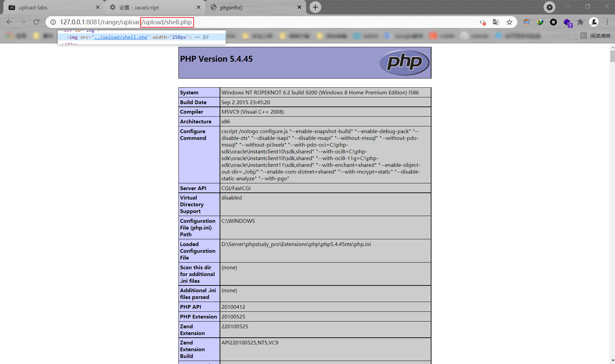Click the PHP logo in the header
615x364 pixels.
coord(404,62)
